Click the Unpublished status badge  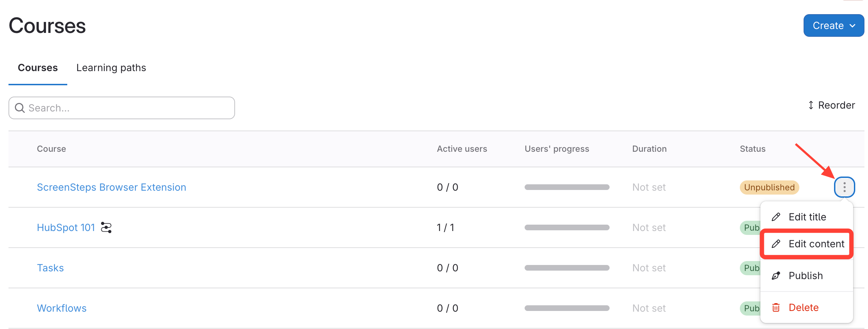[769, 187]
